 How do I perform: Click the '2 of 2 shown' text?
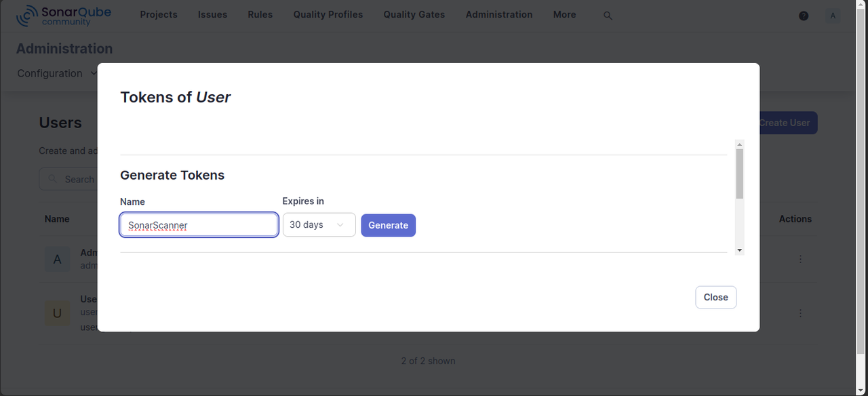click(x=429, y=361)
